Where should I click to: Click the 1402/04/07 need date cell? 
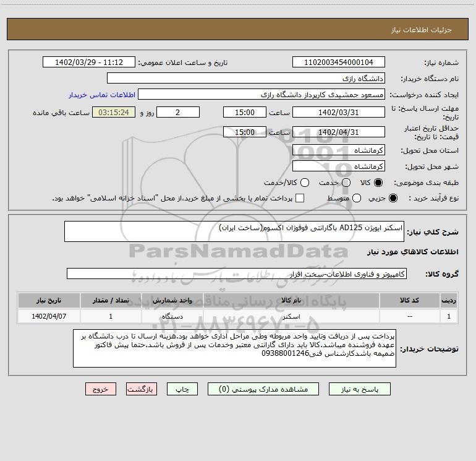coord(49,316)
